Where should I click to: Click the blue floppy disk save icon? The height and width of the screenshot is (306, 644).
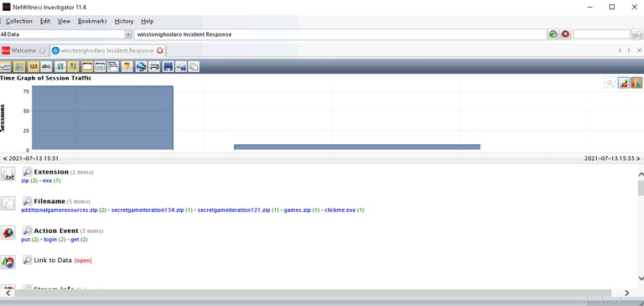(168, 66)
